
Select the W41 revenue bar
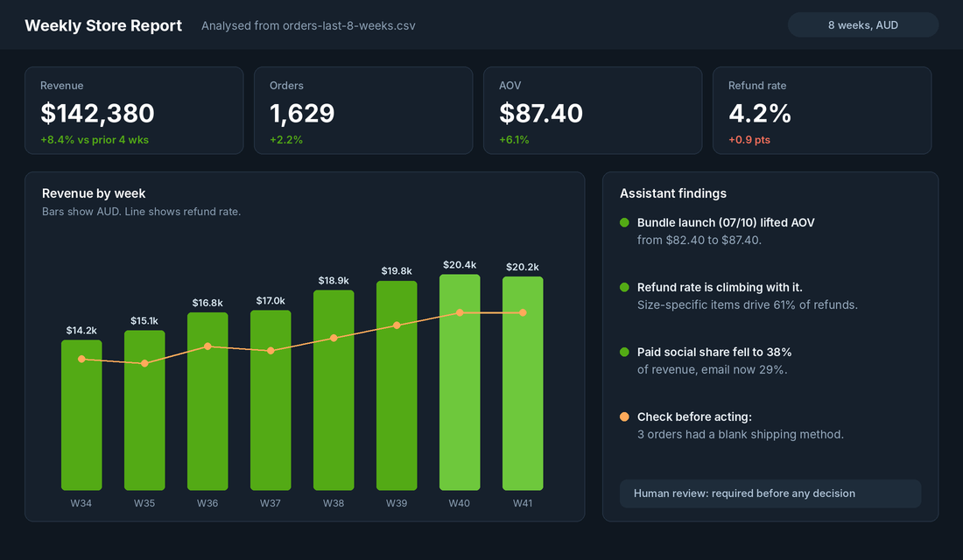(x=523, y=383)
